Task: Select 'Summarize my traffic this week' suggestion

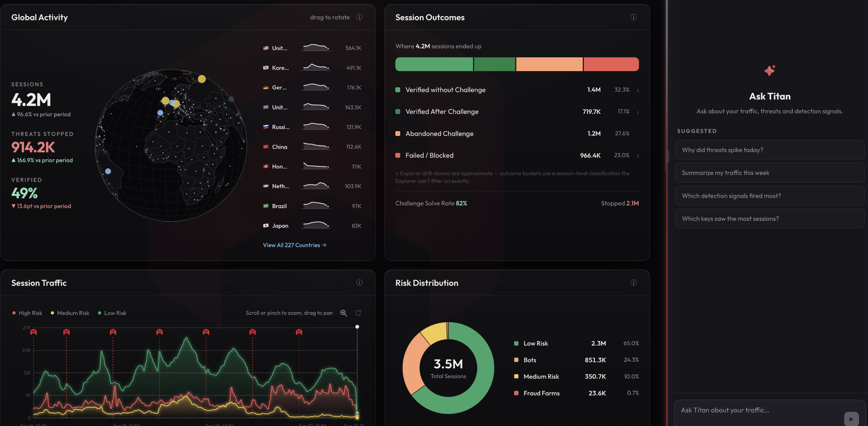Action: coord(769,173)
